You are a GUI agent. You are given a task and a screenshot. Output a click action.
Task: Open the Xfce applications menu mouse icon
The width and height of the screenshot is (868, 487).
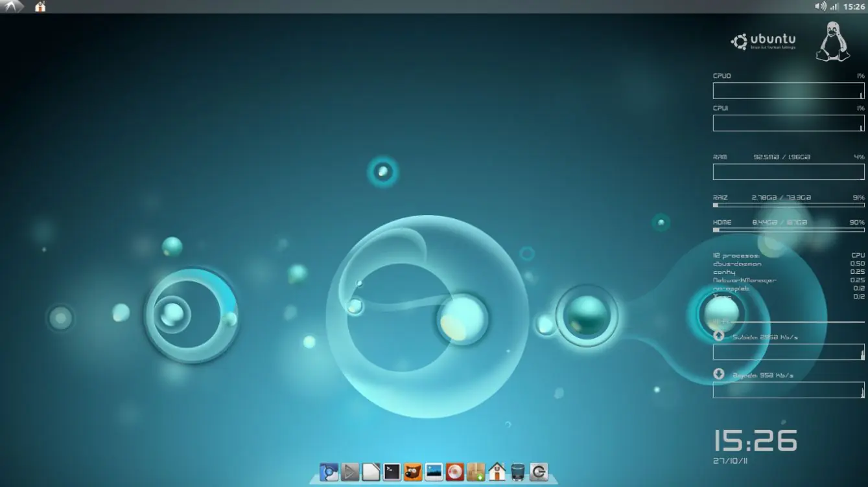pyautogui.click(x=12, y=6)
